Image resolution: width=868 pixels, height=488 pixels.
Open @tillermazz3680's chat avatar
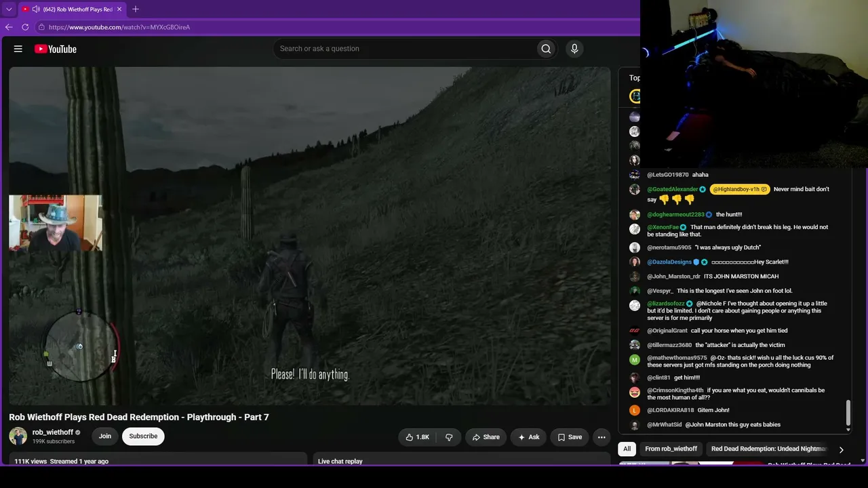(x=635, y=345)
